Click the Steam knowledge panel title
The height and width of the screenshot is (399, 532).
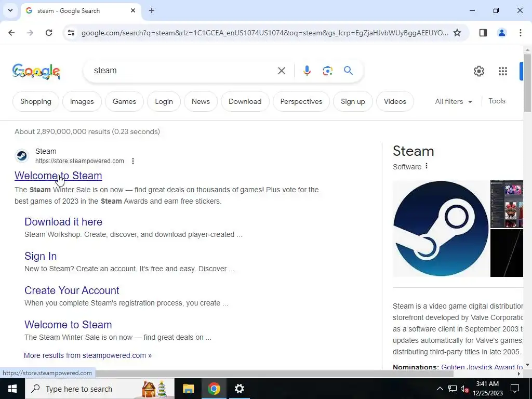413,151
